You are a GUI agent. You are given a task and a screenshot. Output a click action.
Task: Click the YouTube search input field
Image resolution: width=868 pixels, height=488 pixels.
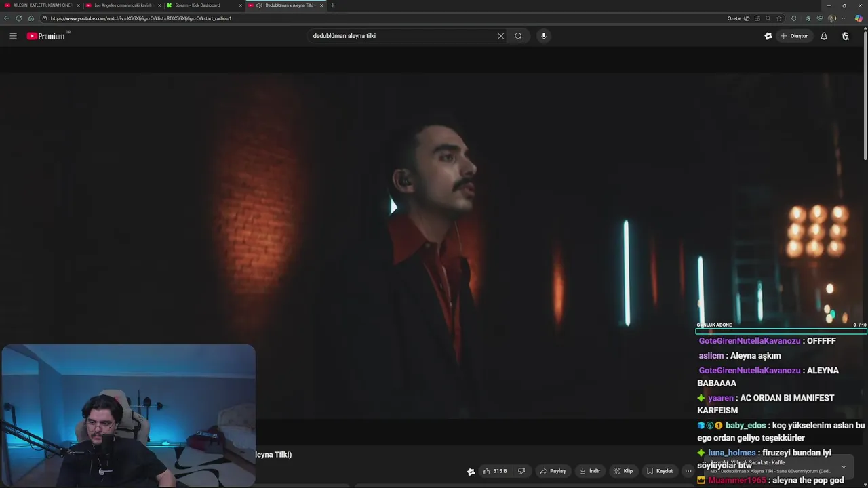[x=403, y=36]
